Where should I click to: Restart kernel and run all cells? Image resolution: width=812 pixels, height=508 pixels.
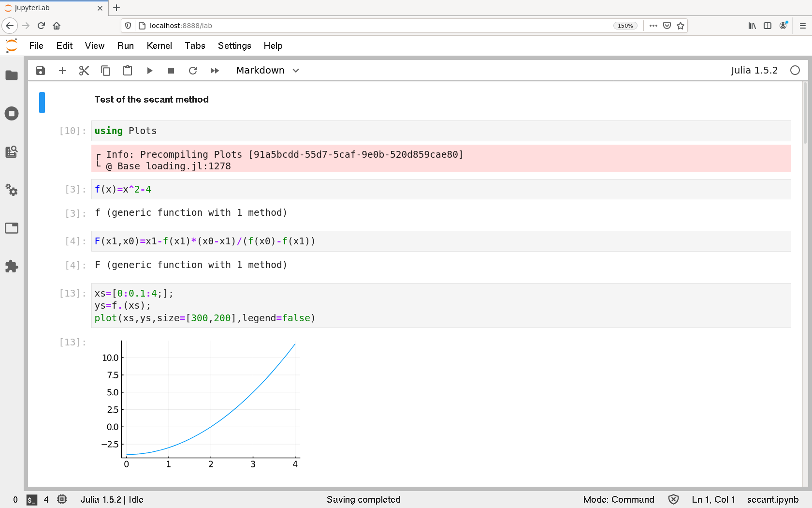215,71
